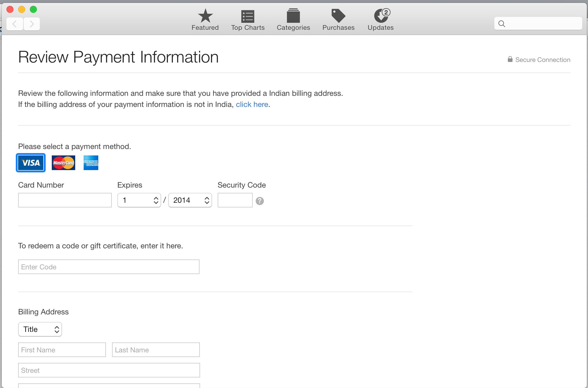Open Updates with badge 2

[381, 16]
